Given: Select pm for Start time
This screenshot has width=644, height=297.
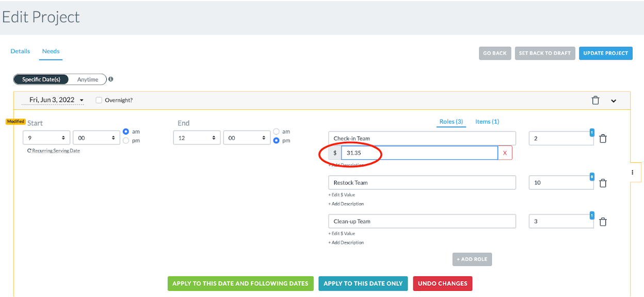Looking at the screenshot, I should click(126, 140).
